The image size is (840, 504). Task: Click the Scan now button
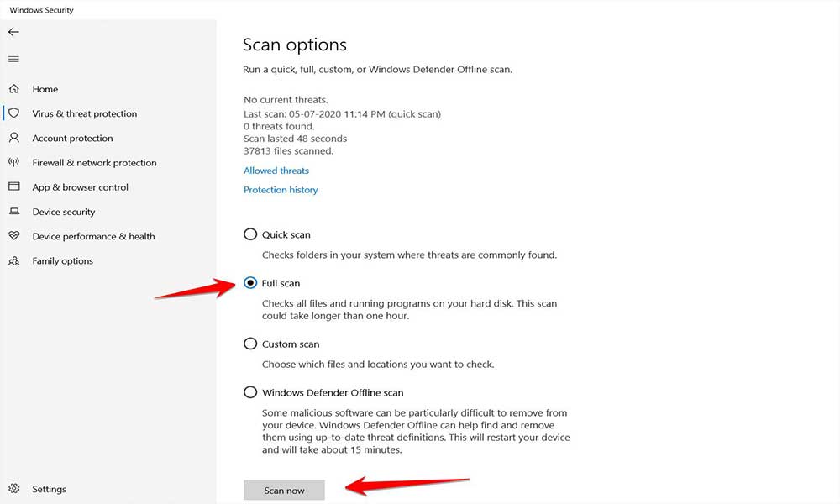pos(284,490)
